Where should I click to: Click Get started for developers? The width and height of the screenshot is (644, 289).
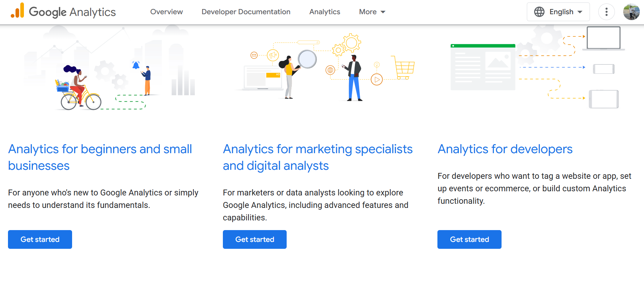pos(469,239)
